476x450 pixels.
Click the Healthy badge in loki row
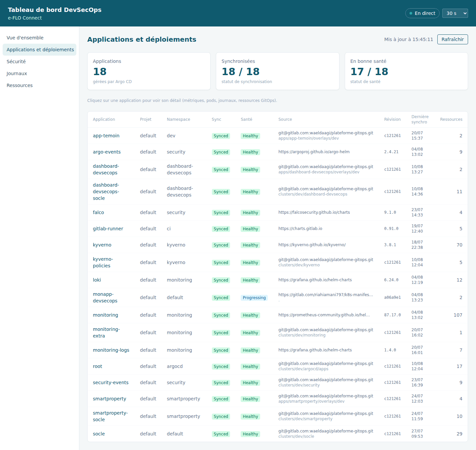[250, 280]
